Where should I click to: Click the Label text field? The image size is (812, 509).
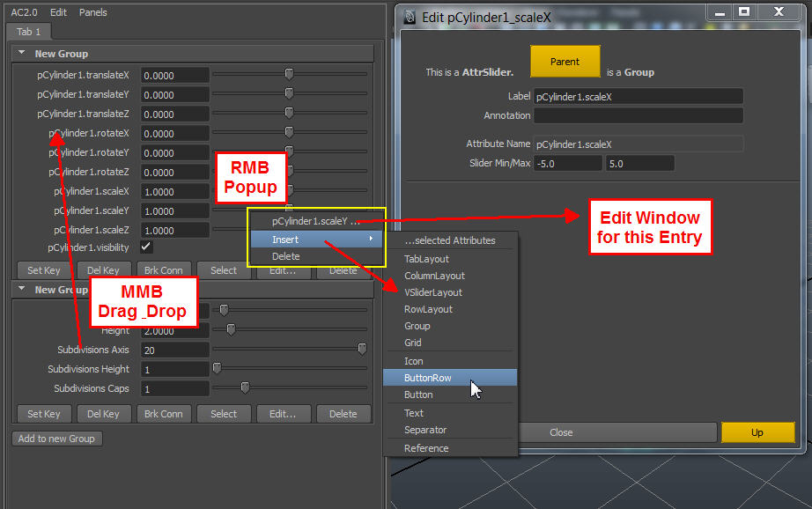click(x=638, y=97)
